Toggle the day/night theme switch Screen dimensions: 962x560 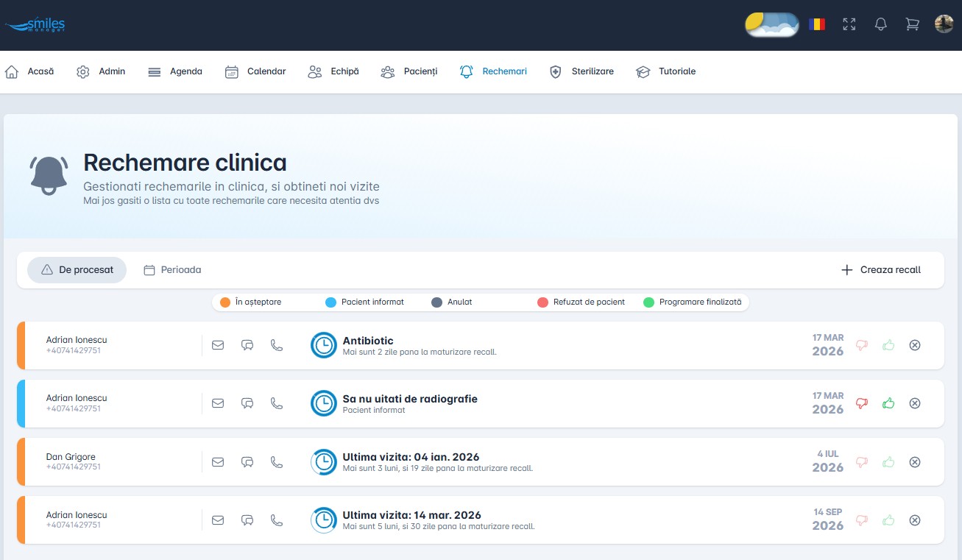click(x=771, y=24)
